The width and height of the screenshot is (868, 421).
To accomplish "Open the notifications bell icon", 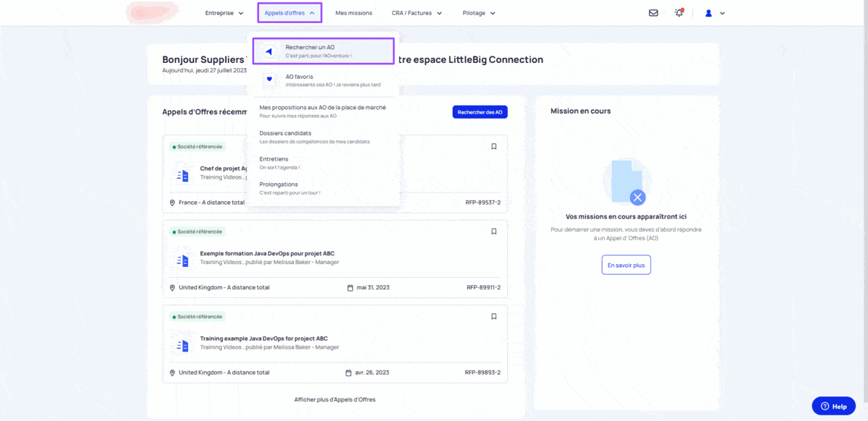I will [678, 13].
